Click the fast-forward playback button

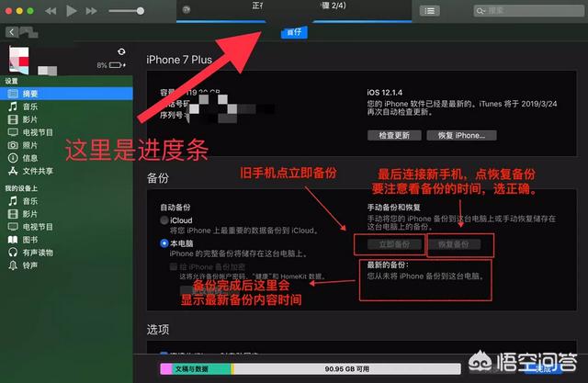pos(91,11)
